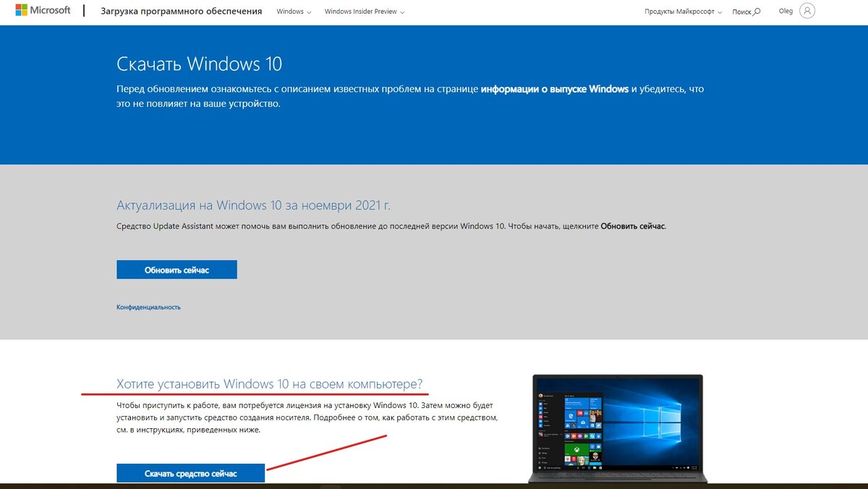Image resolution: width=868 pixels, height=489 pixels.
Task: Click heading Хотите установить Windows 10
Action: pyautogui.click(x=269, y=383)
